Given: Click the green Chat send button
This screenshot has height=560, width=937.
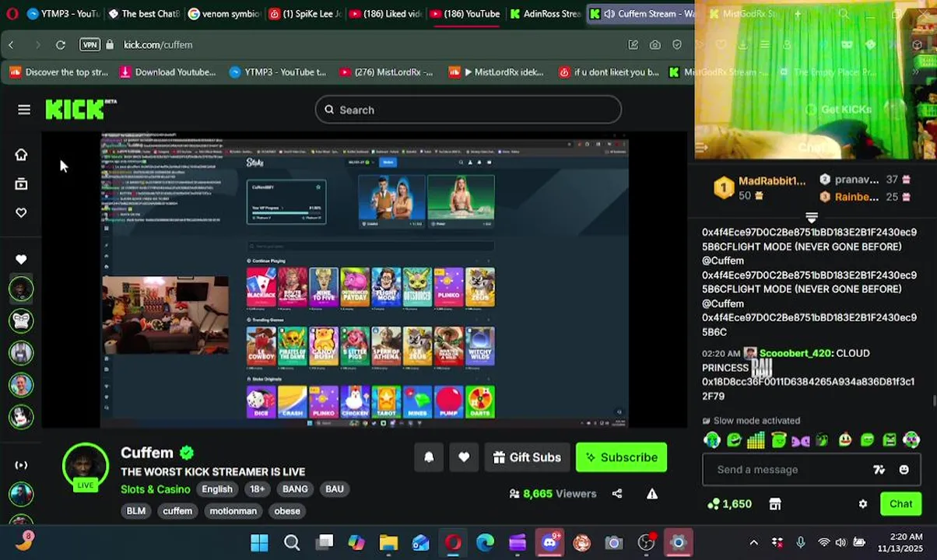Looking at the screenshot, I should tap(901, 504).
